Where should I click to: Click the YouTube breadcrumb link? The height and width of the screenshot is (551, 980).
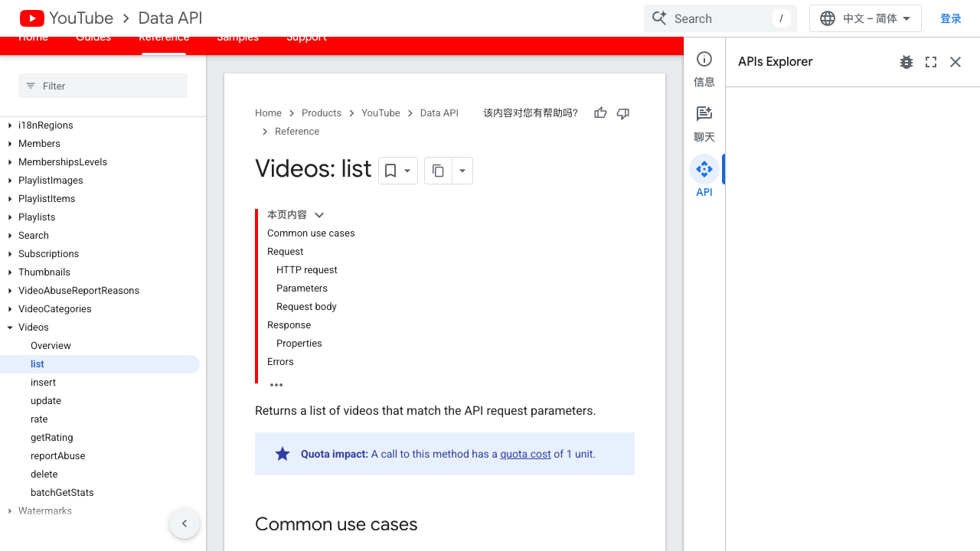point(381,113)
